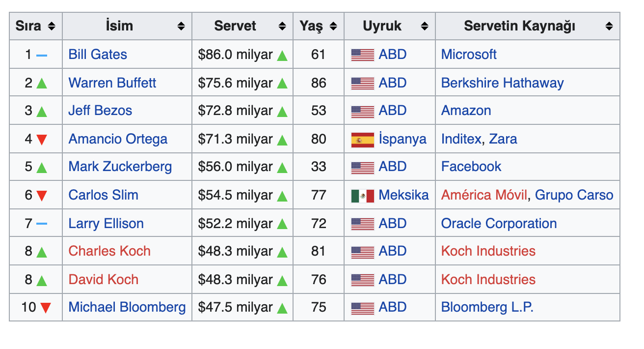The width and height of the screenshot is (644, 349).
Task: Click the Spain flag icon
Action: point(362,140)
